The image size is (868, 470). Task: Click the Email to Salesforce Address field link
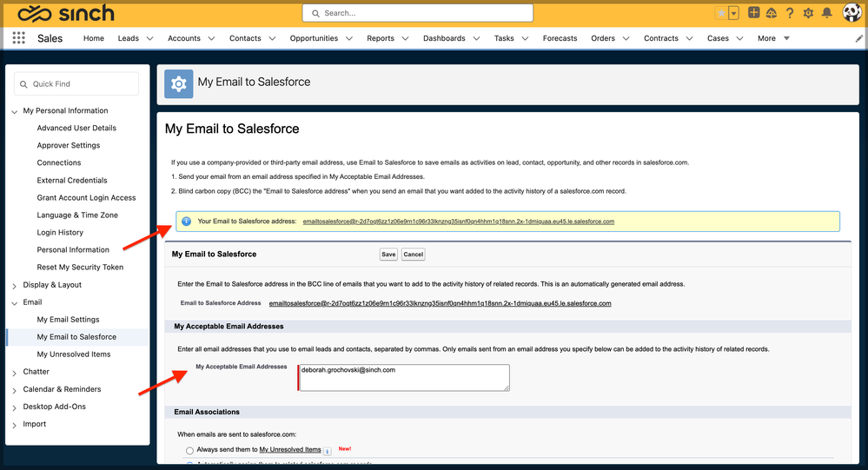(441, 303)
